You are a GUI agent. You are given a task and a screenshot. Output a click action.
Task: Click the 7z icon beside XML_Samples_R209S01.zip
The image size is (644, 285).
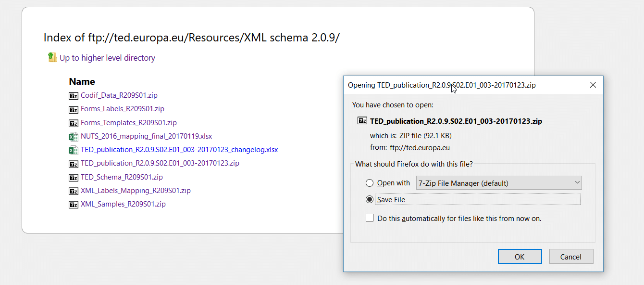74,204
